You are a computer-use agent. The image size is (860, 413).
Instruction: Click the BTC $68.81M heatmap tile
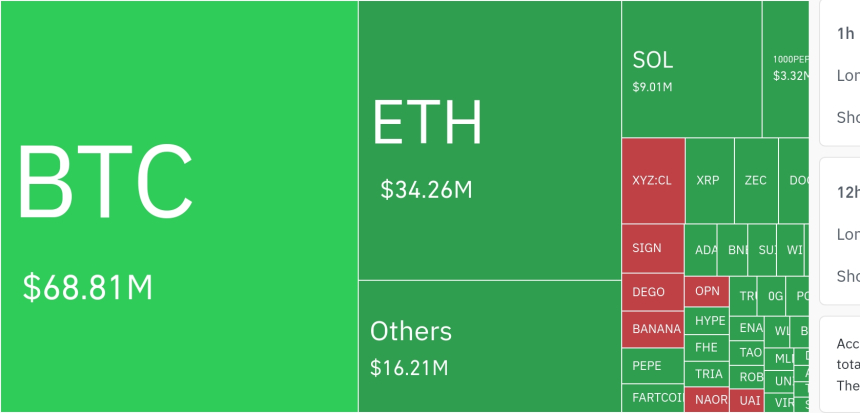click(179, 206)
